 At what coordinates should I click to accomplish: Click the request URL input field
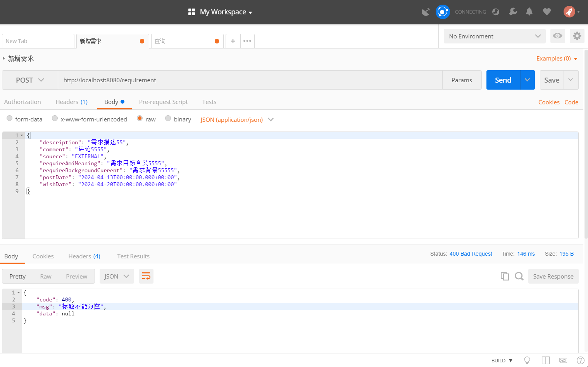coord(250,80)
